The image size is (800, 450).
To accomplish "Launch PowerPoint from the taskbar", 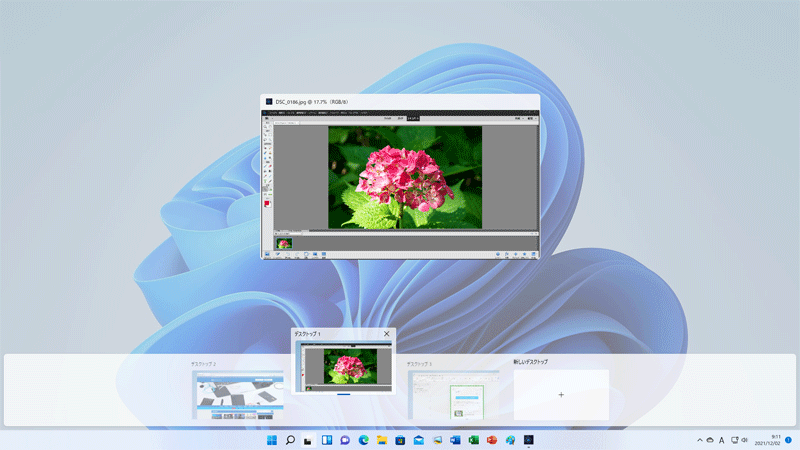I will click(x=492, y=440).
